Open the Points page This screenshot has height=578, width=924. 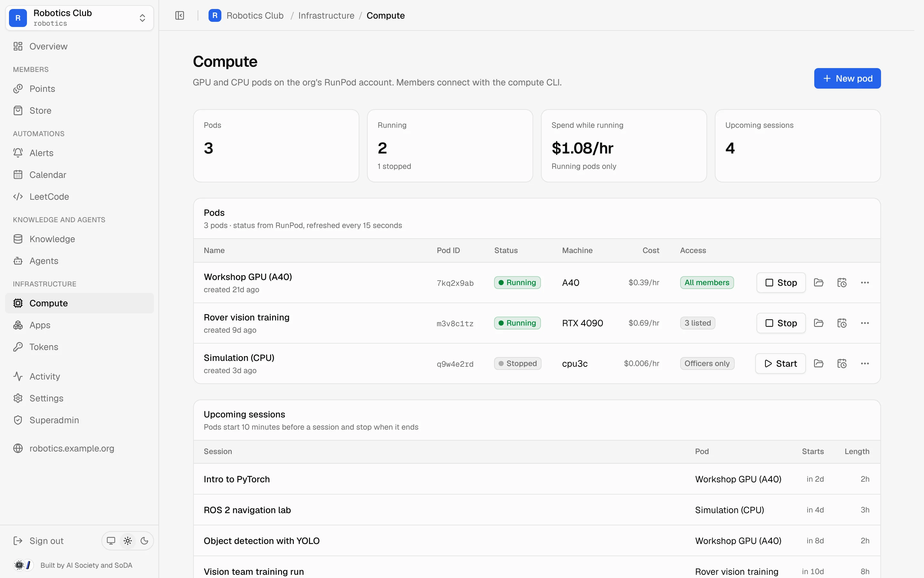click(80, 89)
